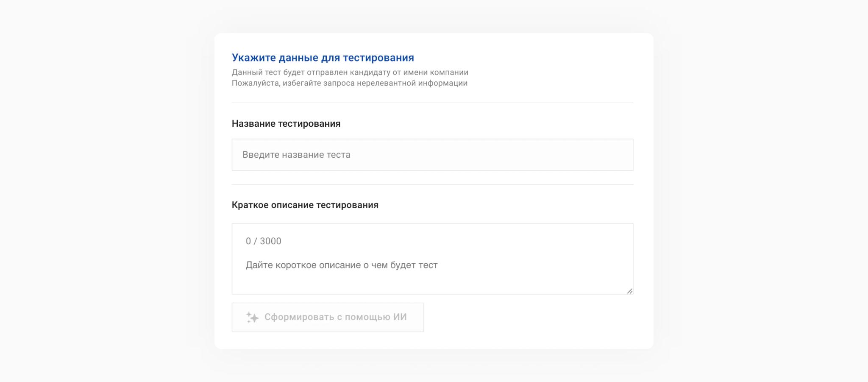Click the placeholder 'Дайте короткое описание о чем будет тест'

click(x=341, y=265)
